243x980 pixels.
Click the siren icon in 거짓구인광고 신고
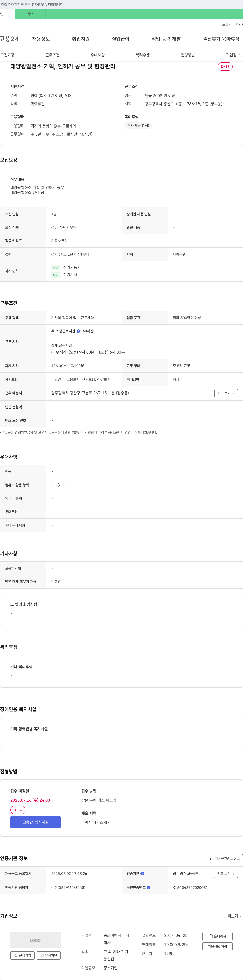click(212, 858)
